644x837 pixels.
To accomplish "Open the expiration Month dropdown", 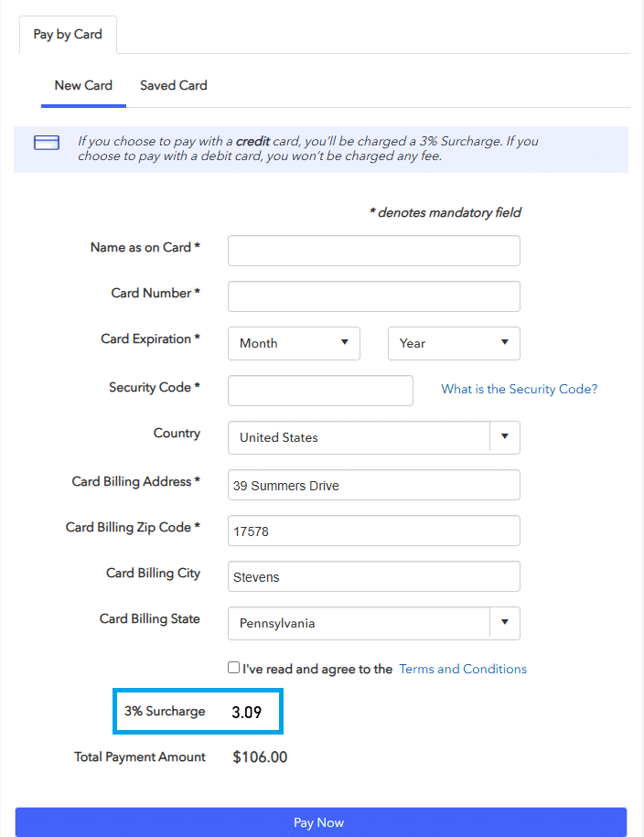I will coord(294,343).
